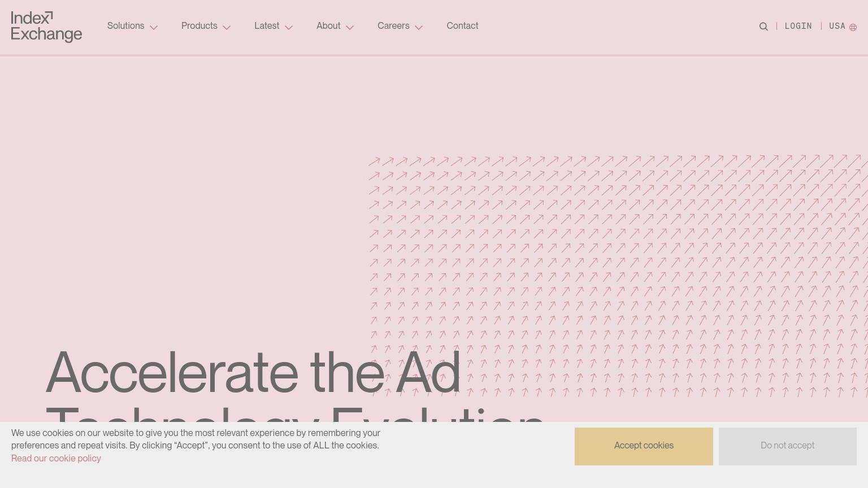The width and height of the screenshot is (868, 488).
Task: Click the globe icon beside USA
Action: [x=853, y=27]
